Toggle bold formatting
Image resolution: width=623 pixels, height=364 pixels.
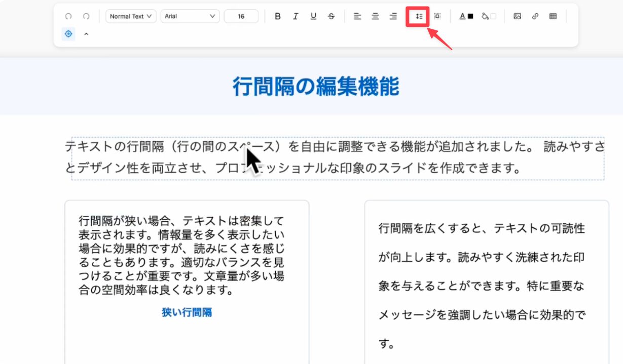point(277,16)
